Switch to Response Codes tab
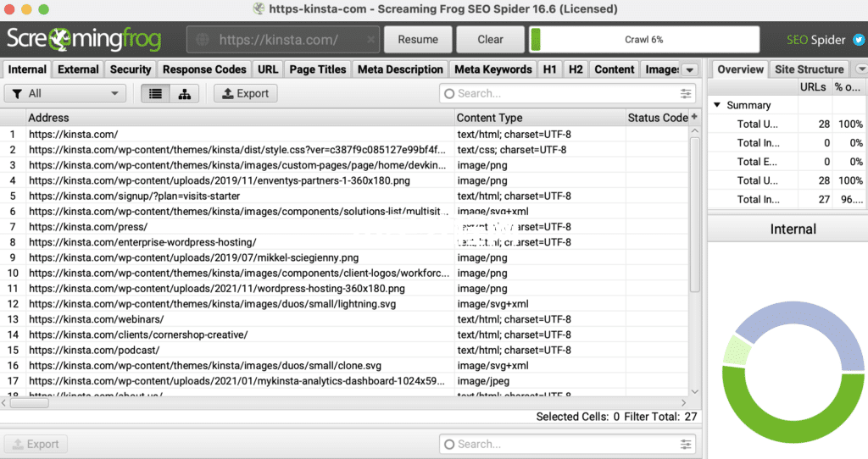The height and width of the screenshot is (459, 868). [204, 69]
